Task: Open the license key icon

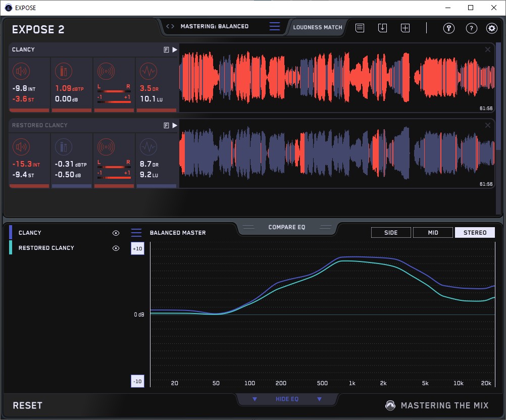Action: [x=449, y=28]
